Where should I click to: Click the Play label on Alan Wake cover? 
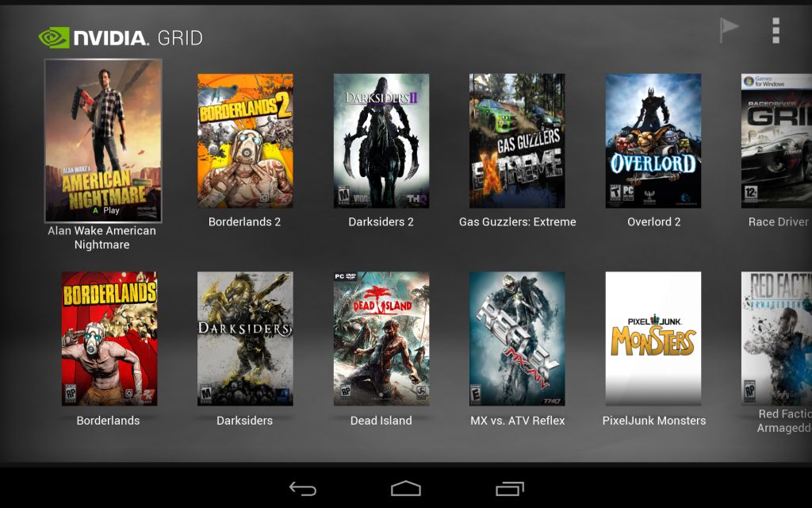tap(107, 210)
